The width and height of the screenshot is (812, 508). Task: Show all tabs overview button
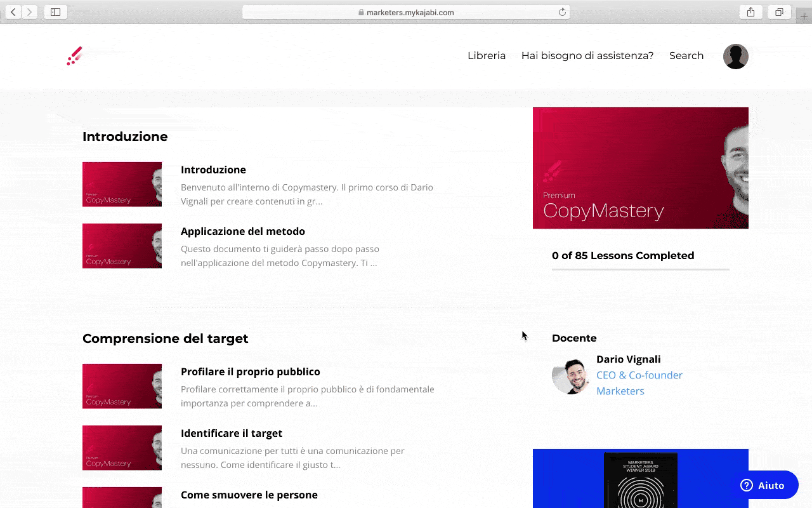tap(779, 12)
